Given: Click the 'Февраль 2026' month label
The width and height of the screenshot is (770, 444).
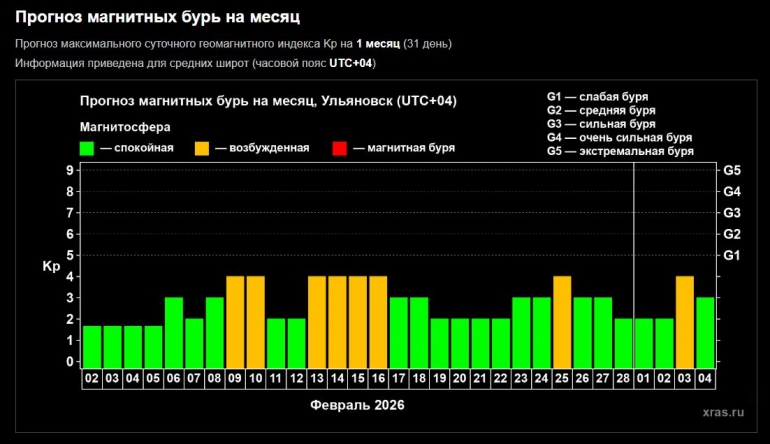Looking at the screenshot, I should pyautogui.click(x=358, y=407).
